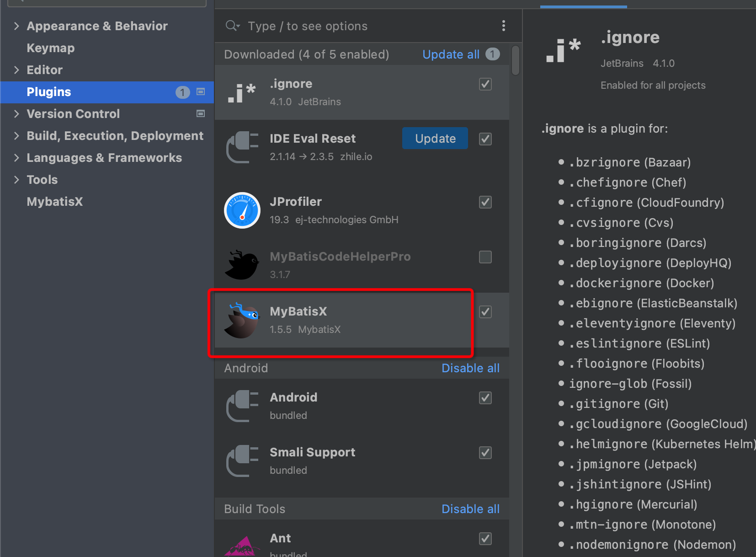Click the Update all count badge
756x557 pixels.
[x=492, y=54]
